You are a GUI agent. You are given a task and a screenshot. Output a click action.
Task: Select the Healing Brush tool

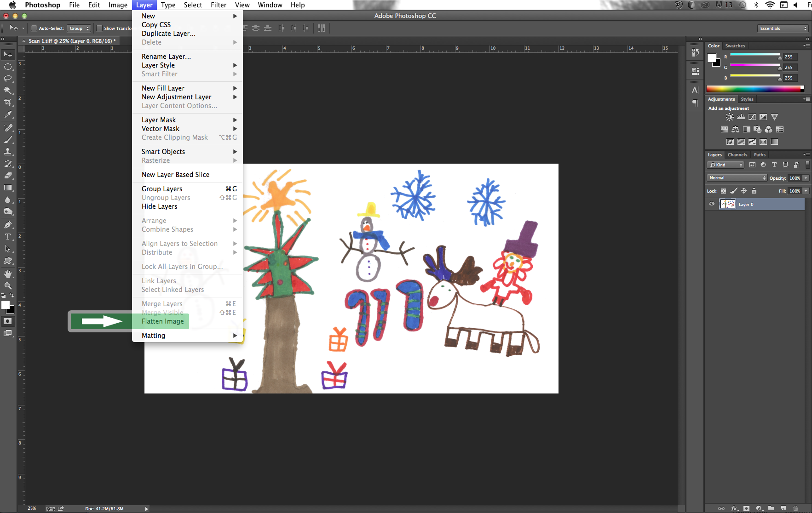[x=8, y=128]
